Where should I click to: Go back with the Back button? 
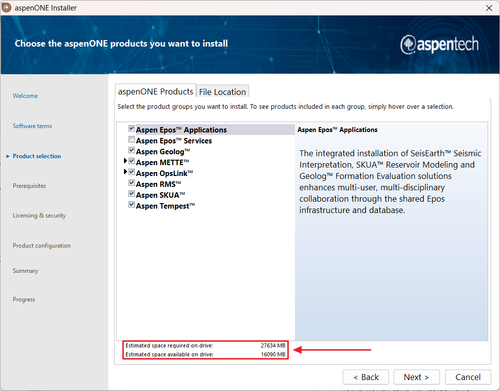(x=366, y=377)
